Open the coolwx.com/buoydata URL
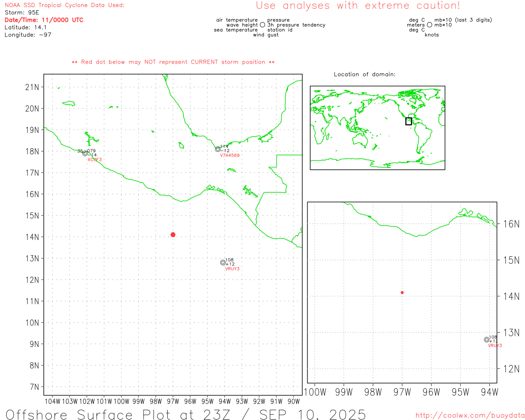Image resolution: width=525 pixels, height=420 pixels. pos(470,415)
